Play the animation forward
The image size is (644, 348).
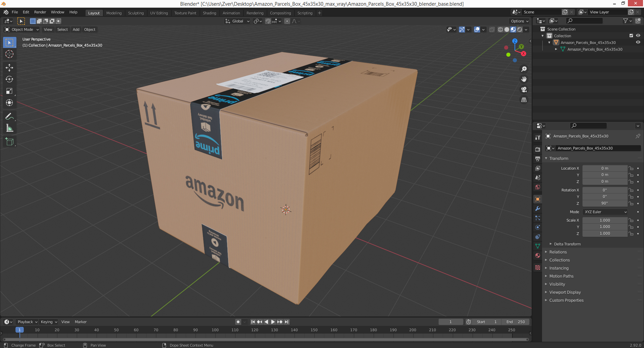[x=273, y=322]
